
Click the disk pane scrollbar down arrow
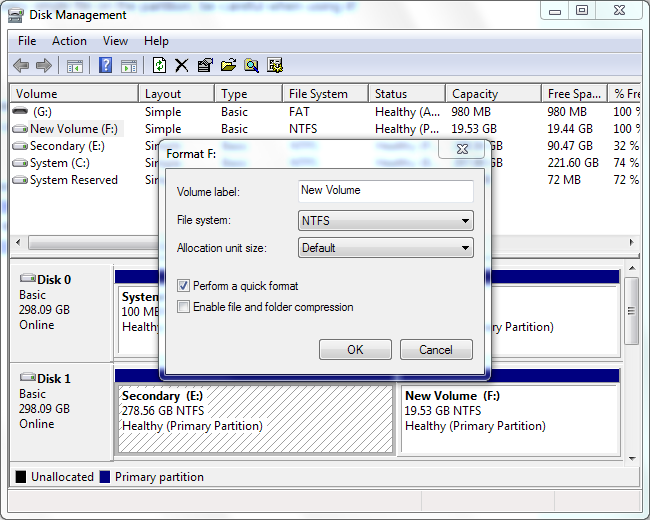(x=632, y=458)
